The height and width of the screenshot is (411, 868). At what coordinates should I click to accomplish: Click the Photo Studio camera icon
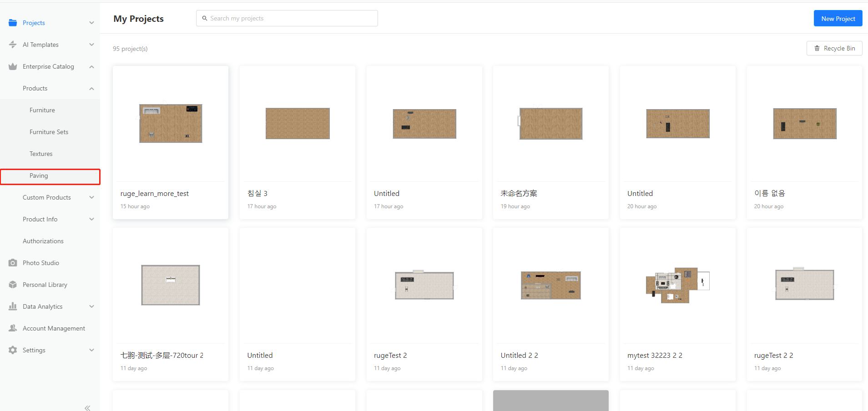[13, 263]
